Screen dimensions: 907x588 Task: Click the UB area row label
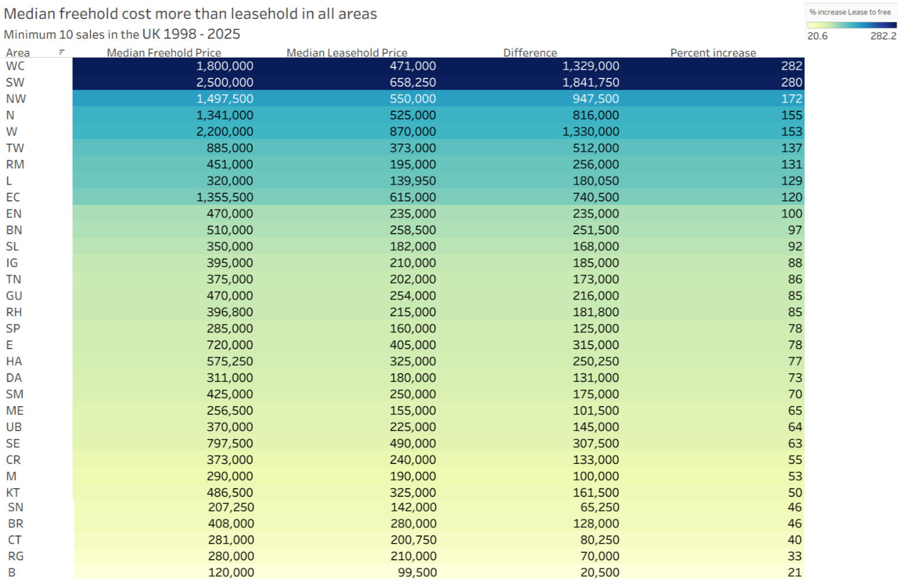click(x=14, y=427)
